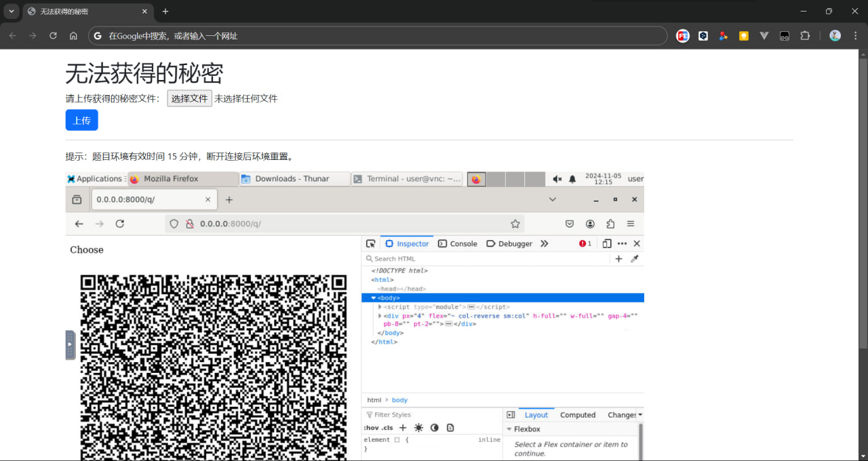This screenshot has height=461, width=868.
Task: Click the element picker icon in DevTools
Action: 370,243
